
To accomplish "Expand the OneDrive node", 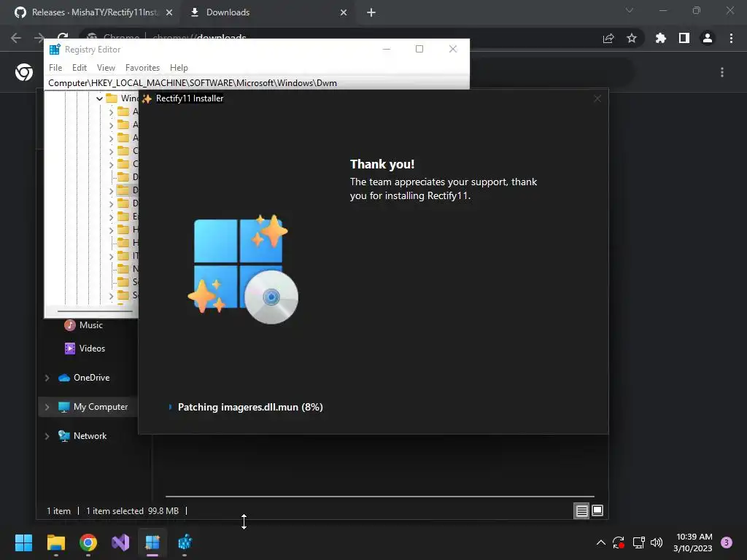I will (47, 378).
